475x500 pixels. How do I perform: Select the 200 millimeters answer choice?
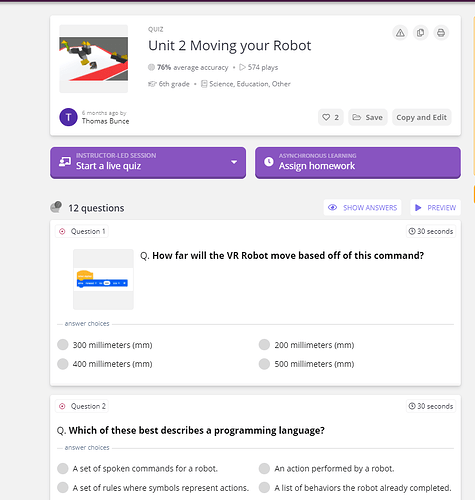coord(306,345)
